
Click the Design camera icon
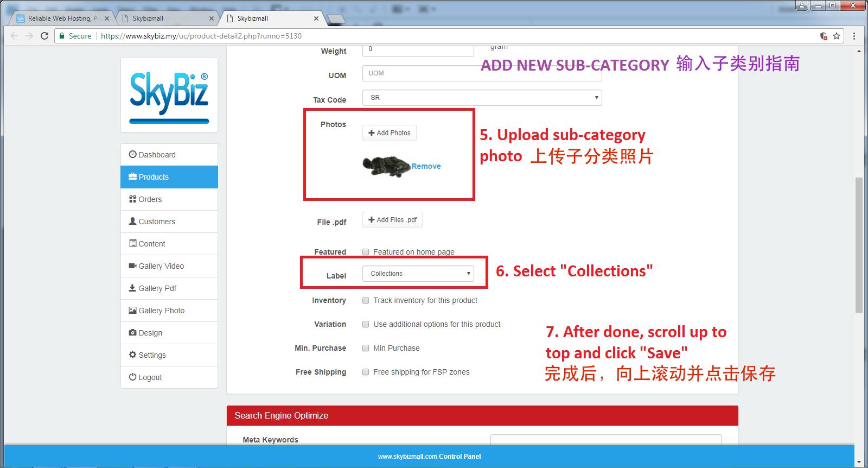coord(132,332)
